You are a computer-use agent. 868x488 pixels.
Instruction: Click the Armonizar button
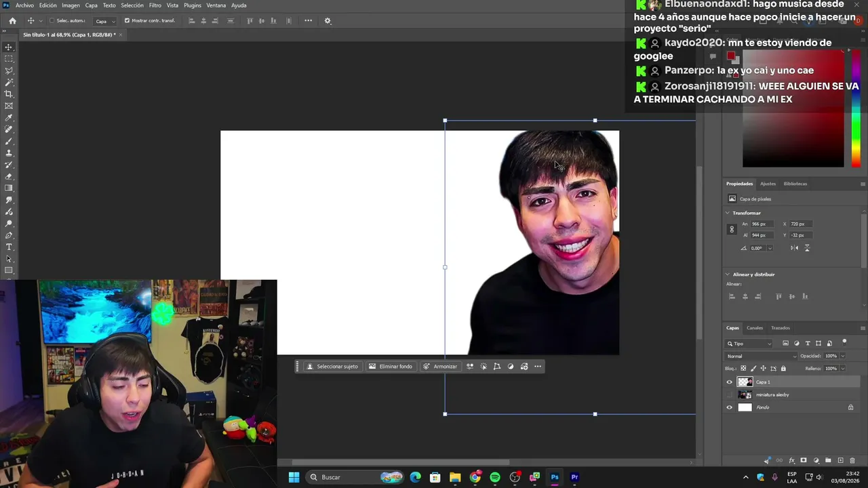tap(440, 367)
